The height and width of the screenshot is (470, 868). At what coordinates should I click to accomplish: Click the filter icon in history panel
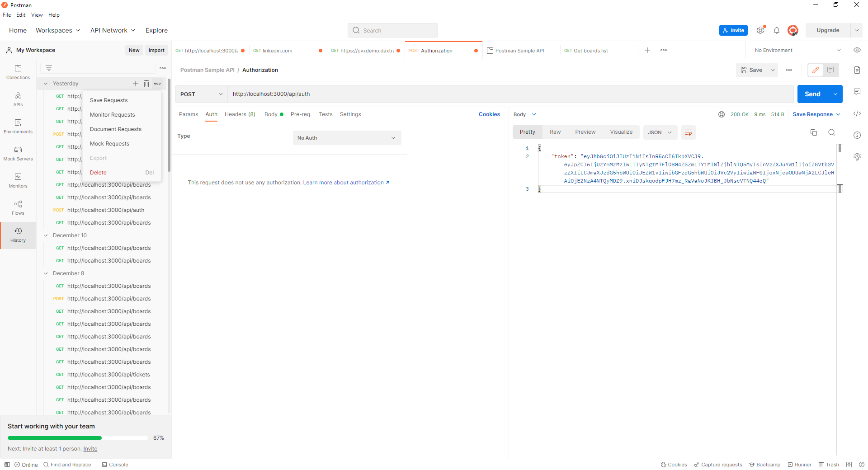(49, 68)
